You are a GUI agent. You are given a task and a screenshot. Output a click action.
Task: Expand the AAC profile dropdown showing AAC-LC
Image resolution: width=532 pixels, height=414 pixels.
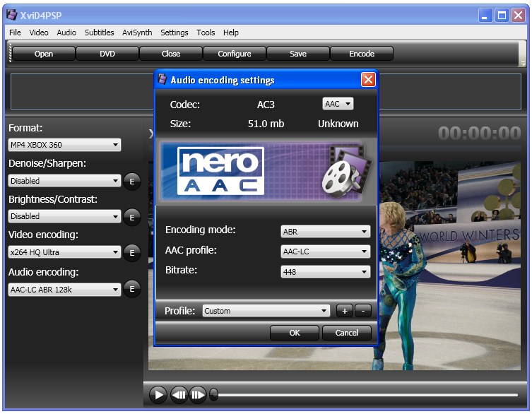coord(326,252)
